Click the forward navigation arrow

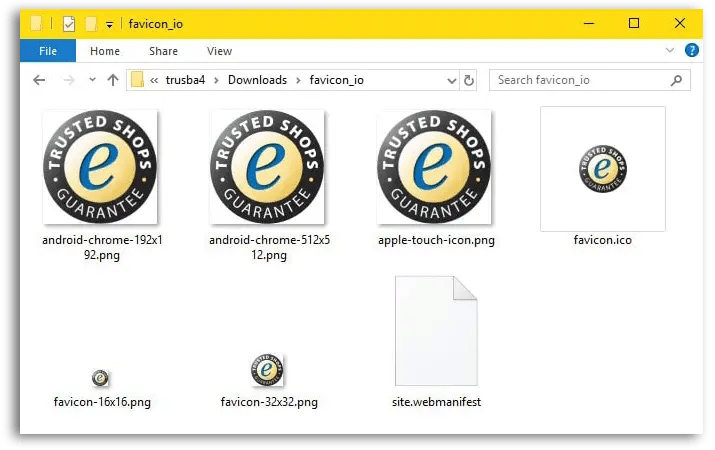point(69,80)
